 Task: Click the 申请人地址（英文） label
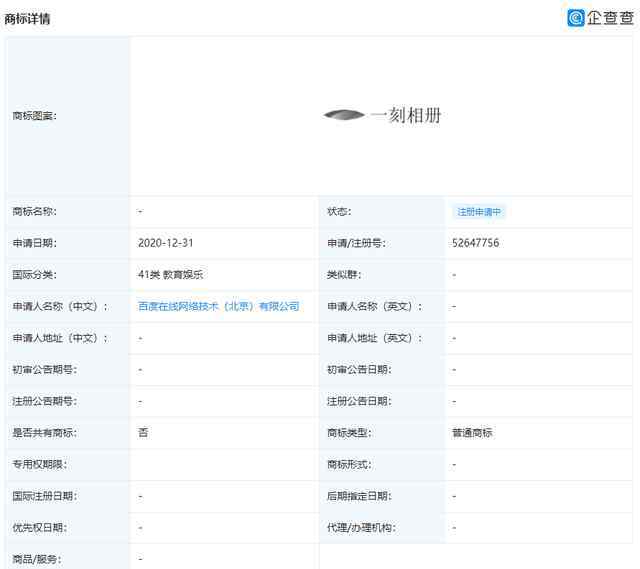375,338
